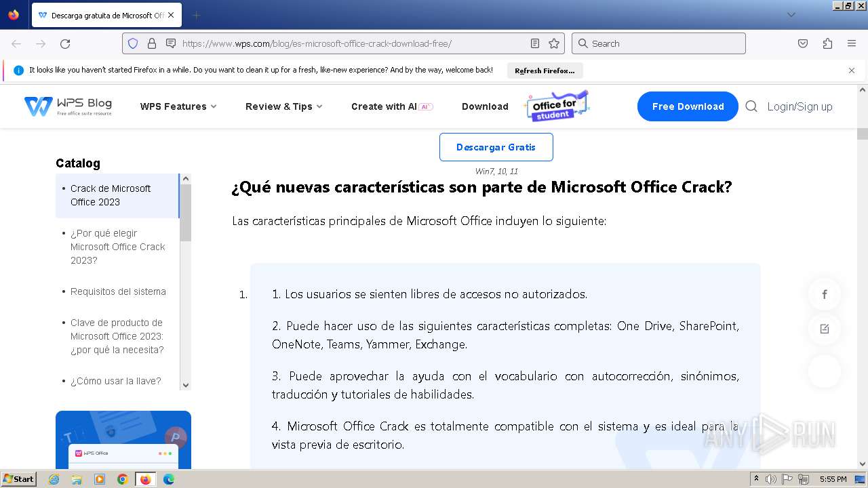The height and width of the screenshot is (488, 868).
Task: Open Chrome from the taskbar
Action: point(123,479)
